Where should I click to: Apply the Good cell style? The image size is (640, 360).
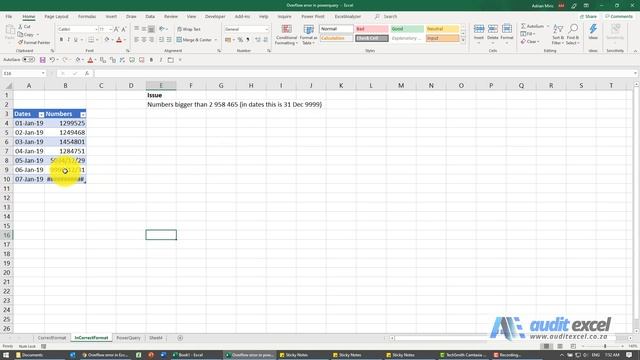(x=407, y=29)
